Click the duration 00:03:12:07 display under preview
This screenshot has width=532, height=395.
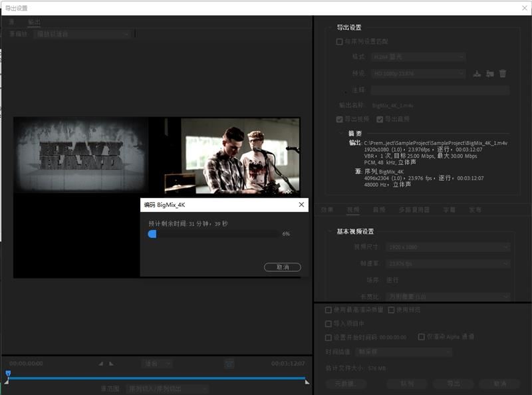point(288,364)
